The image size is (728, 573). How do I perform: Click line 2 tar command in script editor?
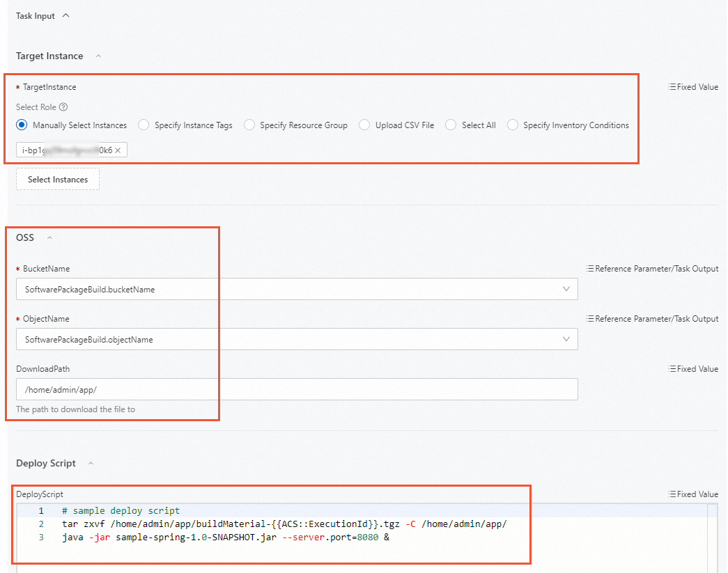pyautogui.click(x=284, y=524)
